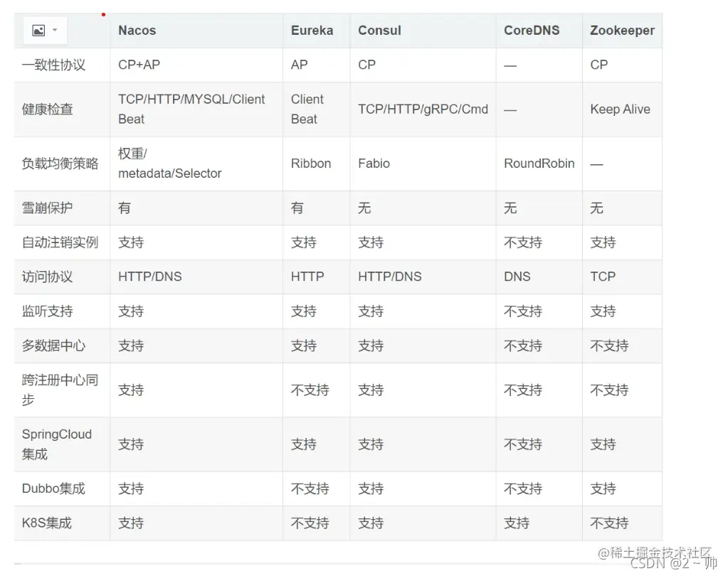Screen dimensions: 728x576
Task: Click 不支持 in Eureka 跨注册中心同步 row
Action: pyautogui.click(x=310, y=390)
